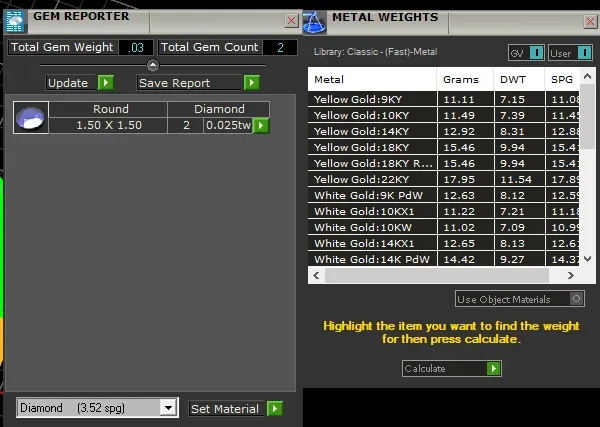Viewport: 600px width, 427px height.
Task: Click the Gem Reporter panel icon
Action: [x=15, y=21]
